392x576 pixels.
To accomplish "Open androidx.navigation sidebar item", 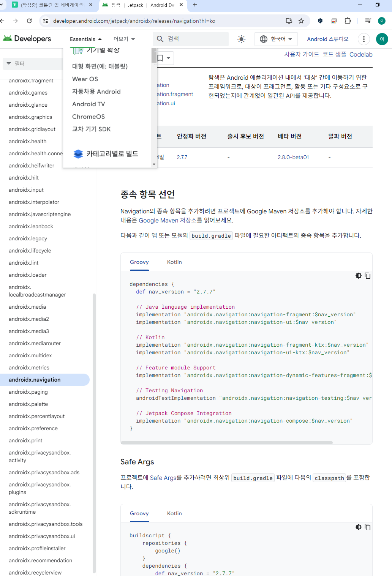I will pos(44,380).
